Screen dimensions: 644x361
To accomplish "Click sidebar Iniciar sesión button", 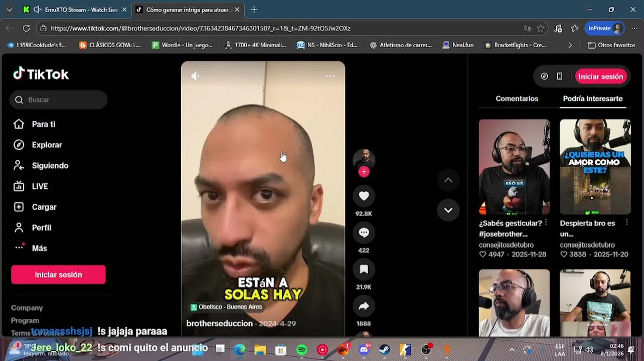I will coord(58,275).
